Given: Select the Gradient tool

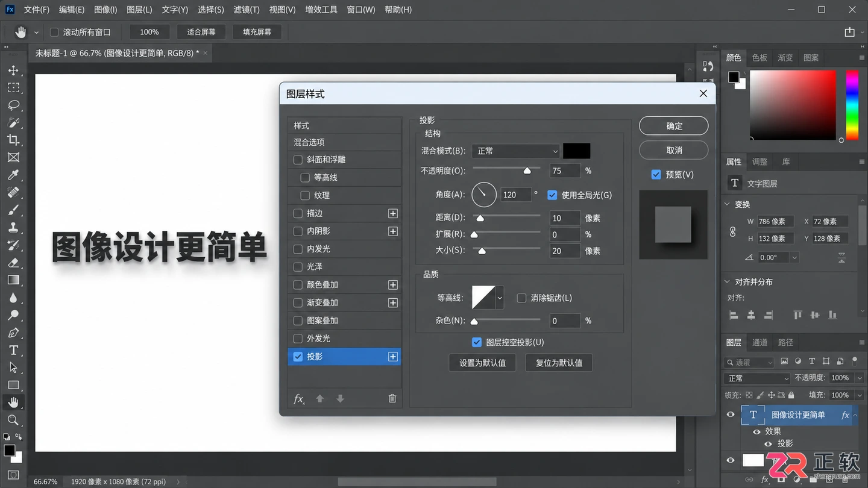Looking at the screenshot, I should point(13,280).
